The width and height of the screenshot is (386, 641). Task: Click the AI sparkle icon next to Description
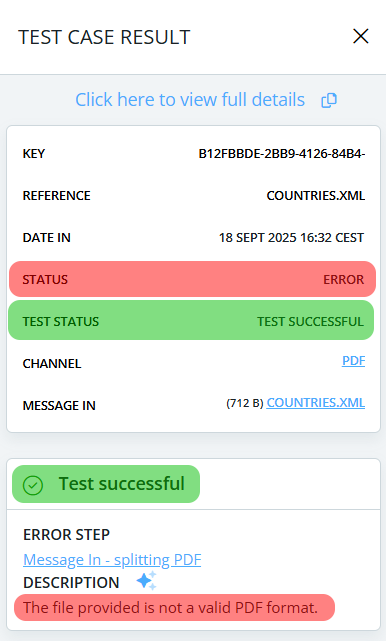(146, 581)
